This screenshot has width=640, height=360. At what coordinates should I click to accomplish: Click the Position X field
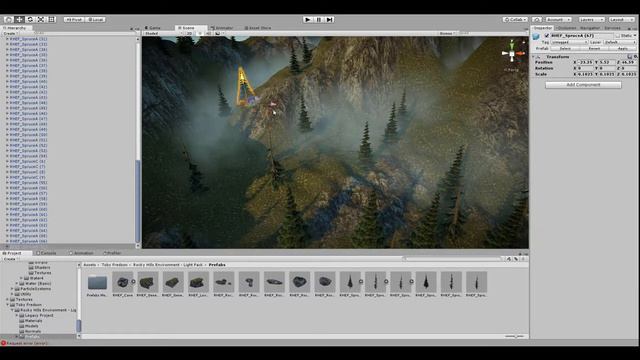point(586,62)
